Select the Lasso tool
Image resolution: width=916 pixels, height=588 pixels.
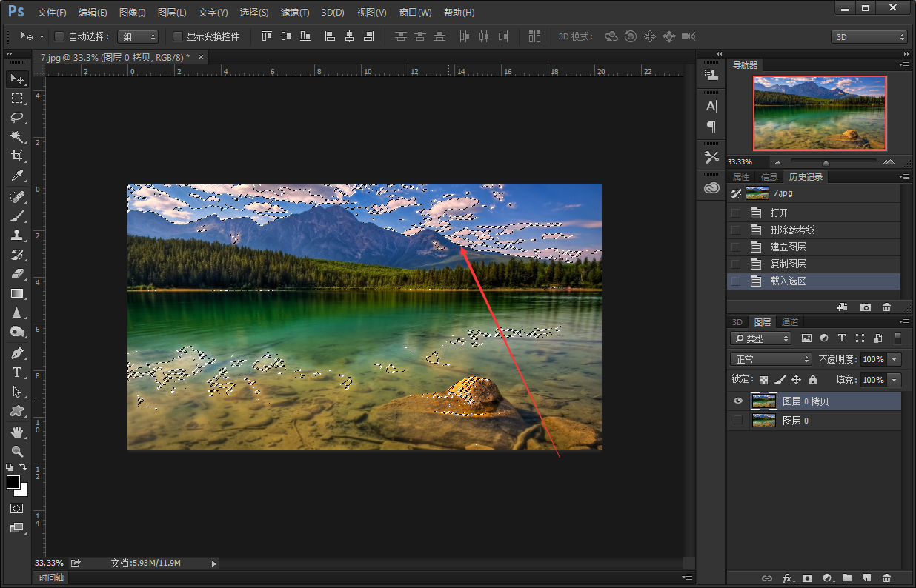point(16,117)
